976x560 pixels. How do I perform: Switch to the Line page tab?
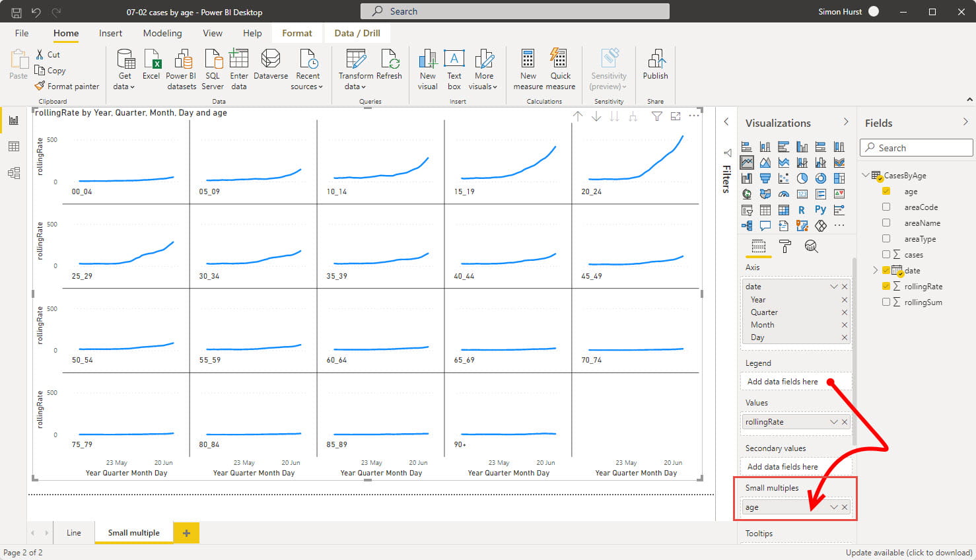[73, 533]
